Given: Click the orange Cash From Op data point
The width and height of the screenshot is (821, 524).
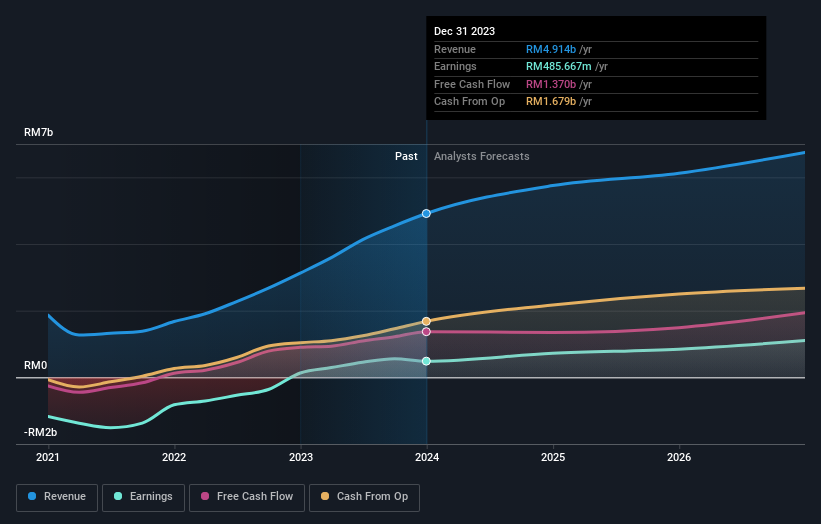Looking at the screenshot, I should [x=426, y=321].
